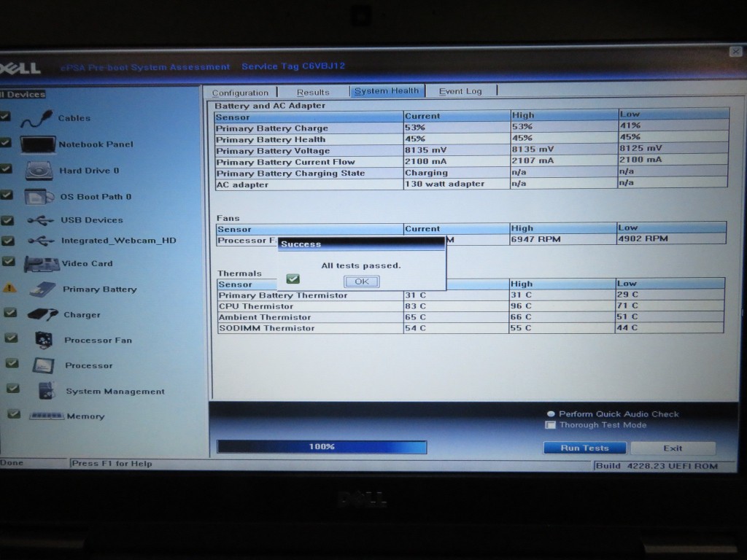
Task: Click the CPU Thermistor row label
Action: 256,306
